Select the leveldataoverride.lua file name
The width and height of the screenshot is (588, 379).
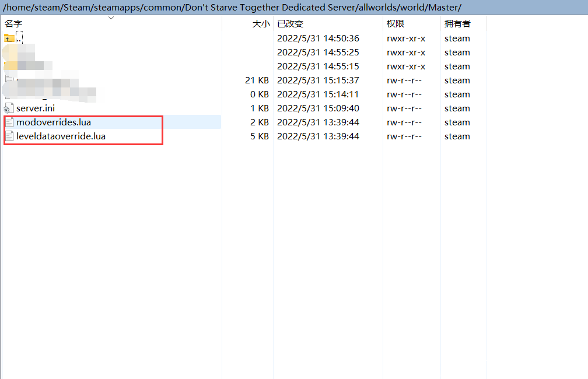click(x=61, y=136)
